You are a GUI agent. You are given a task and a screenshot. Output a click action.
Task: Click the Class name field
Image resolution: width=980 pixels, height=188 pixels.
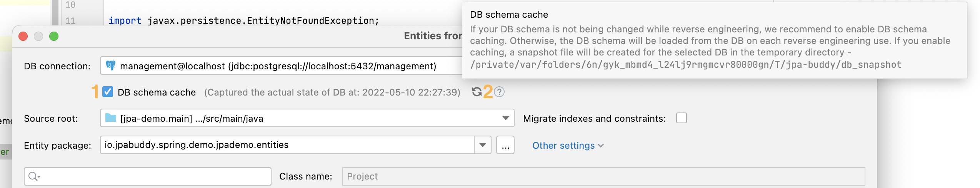(603, 176)
